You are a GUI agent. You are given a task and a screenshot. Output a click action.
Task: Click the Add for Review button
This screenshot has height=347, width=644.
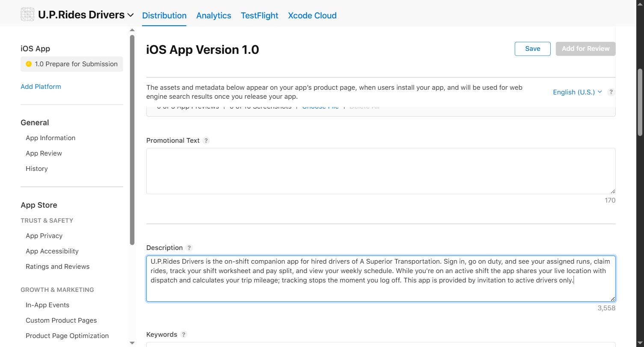point(585,49)
